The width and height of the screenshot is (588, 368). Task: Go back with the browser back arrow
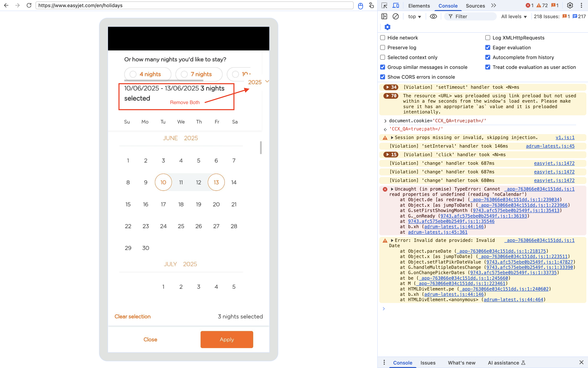tap(6, 5)
